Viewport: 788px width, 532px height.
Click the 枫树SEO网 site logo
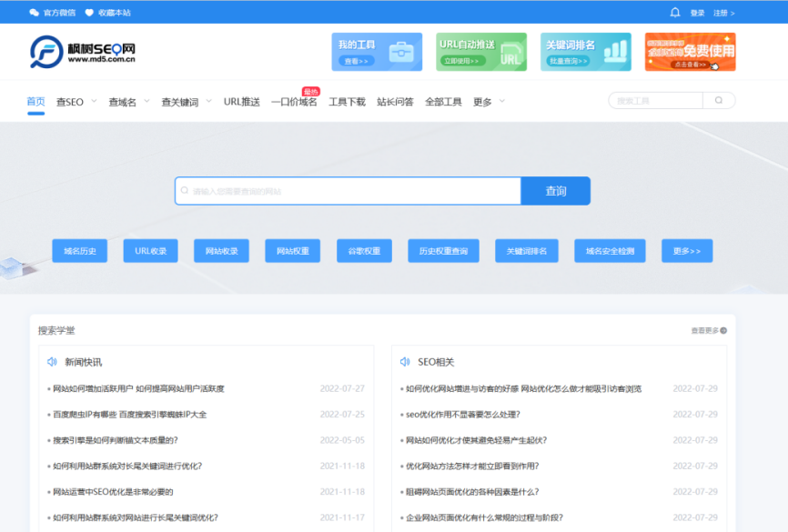tap(83, 52)
